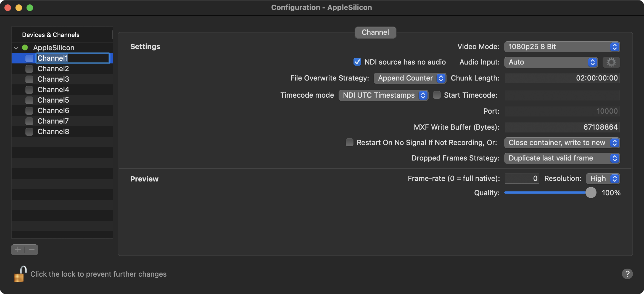Image resolution: width=644 pixels, height=294 pixels.
Task: Enable the Channel3 checkbox
Action: point(29,79)
